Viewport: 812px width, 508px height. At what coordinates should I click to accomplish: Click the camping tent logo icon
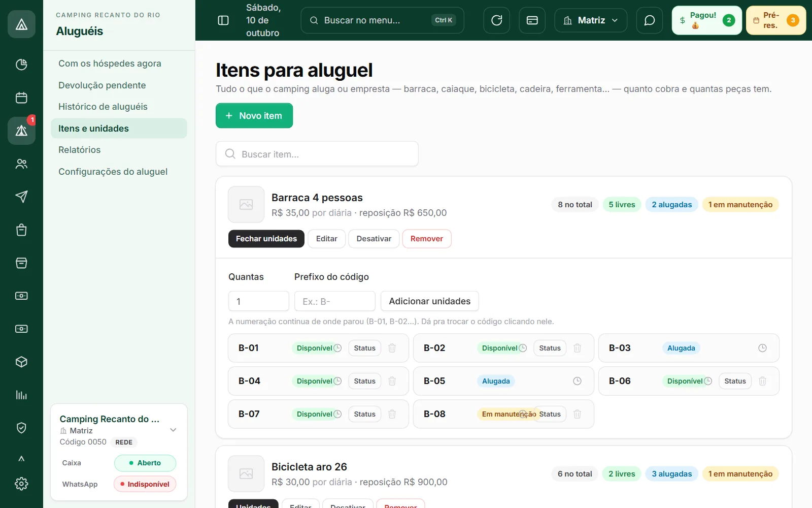click(x=21, y=24)
